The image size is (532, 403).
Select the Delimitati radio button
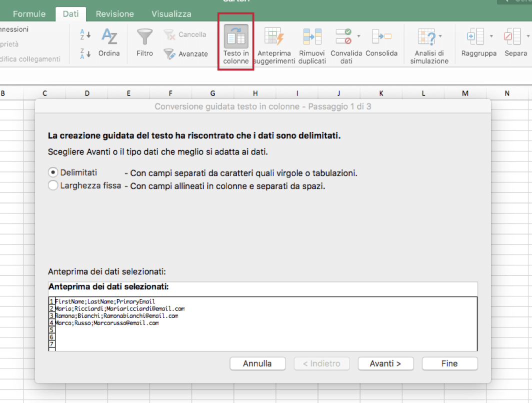(53, 172)
